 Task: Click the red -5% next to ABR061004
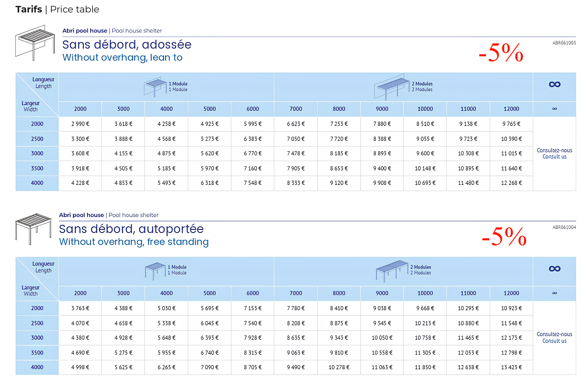point(504,237)
